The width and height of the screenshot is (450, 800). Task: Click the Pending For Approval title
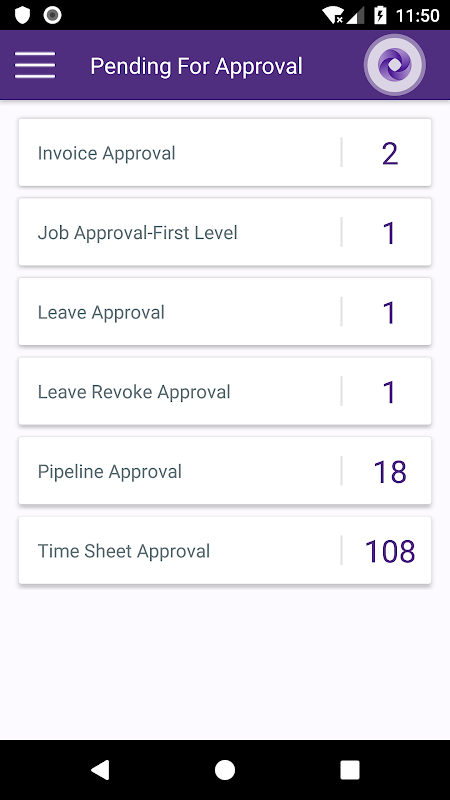click(x=196, y=66)
